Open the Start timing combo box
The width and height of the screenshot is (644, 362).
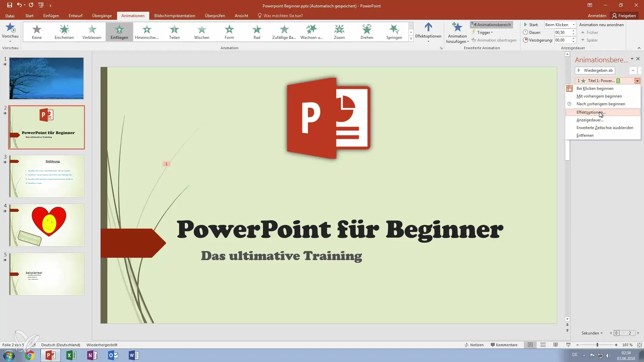[x=560, y=24]
